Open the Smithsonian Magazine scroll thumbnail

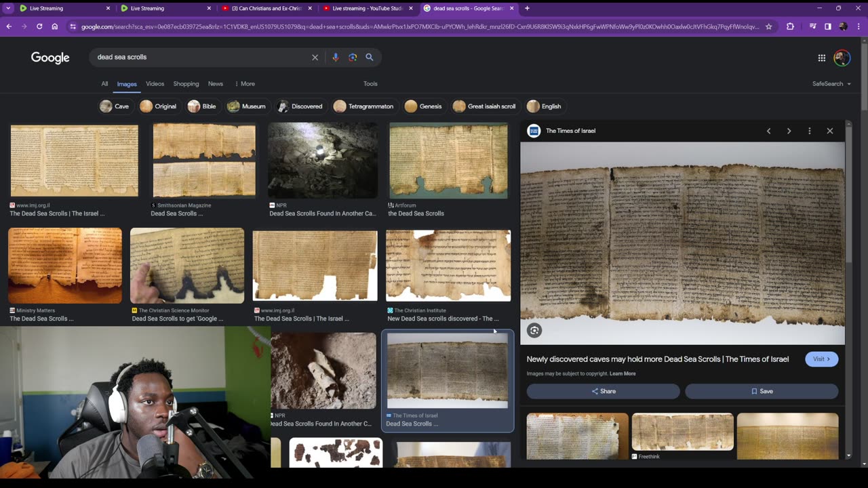(x=204, y=161)
